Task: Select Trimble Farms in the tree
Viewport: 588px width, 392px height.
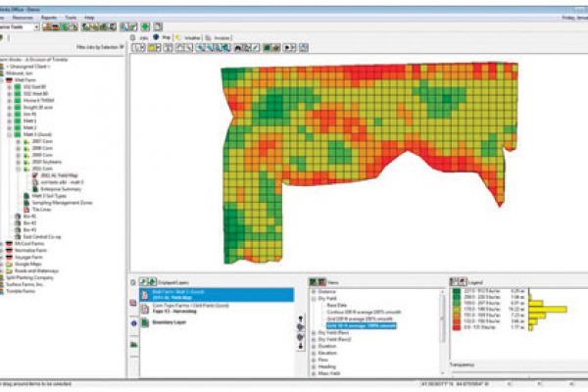Action: 21,291
